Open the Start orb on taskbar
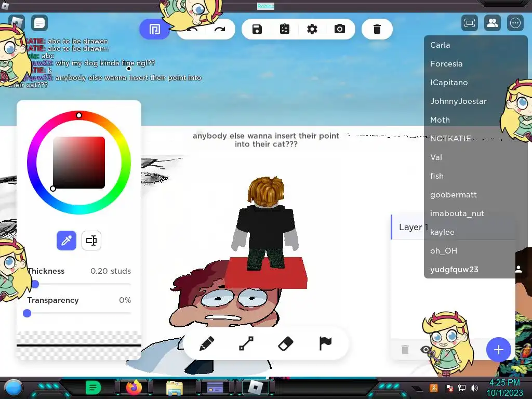532x399 pixels. coord(13,388)
